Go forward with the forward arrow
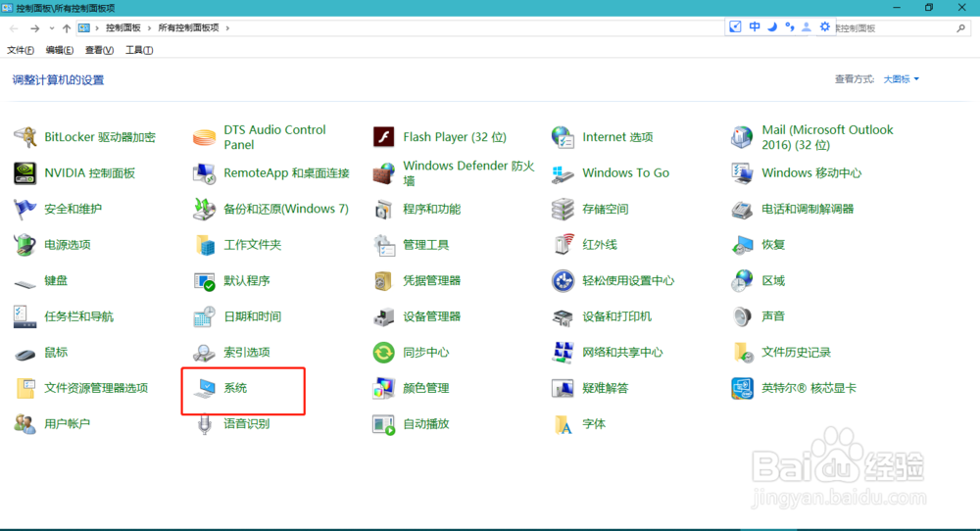The image size is (980, 531). point(34,28)
